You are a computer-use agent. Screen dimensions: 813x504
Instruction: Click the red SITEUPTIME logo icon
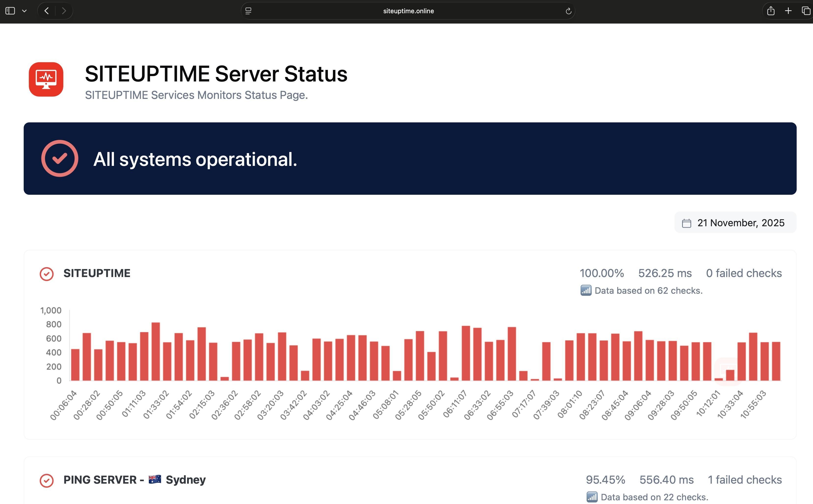point(46,79)
